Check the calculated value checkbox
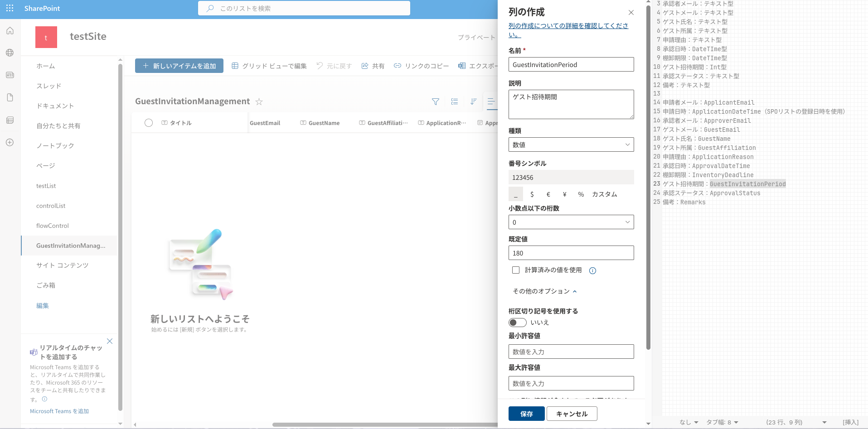The width and height of the screenshot is (868, 429). [x=516, y=270]
